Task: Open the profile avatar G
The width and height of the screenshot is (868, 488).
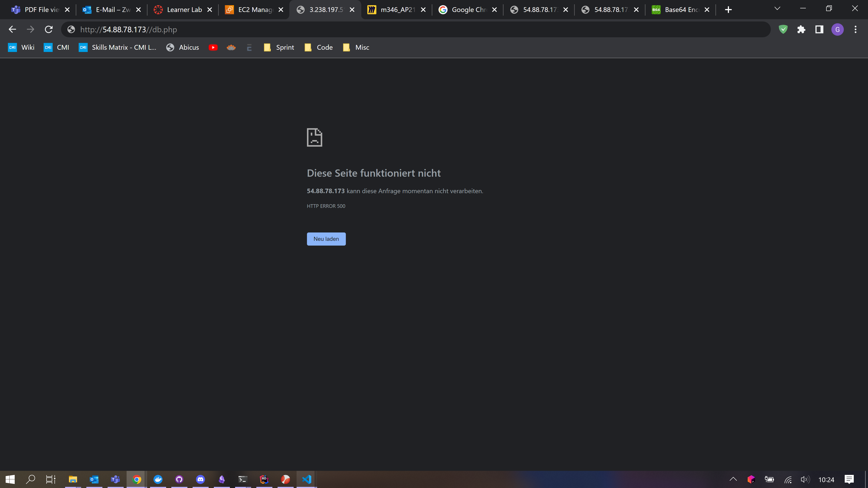Action: [x=837, y=30]
